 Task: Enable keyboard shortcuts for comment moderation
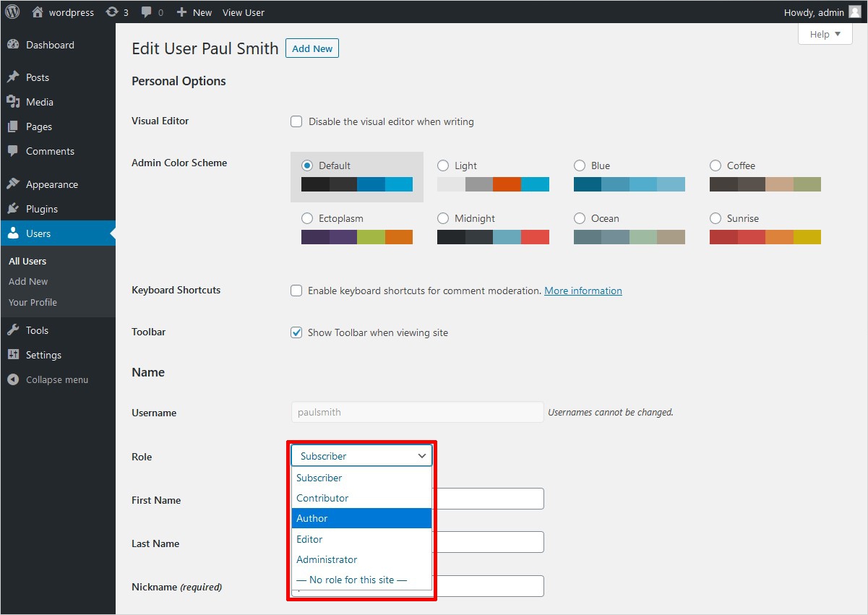(296, 291)
